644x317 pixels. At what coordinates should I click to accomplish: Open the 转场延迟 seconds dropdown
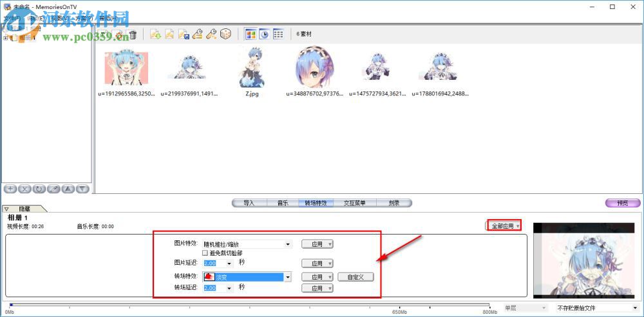pos(229,288)
